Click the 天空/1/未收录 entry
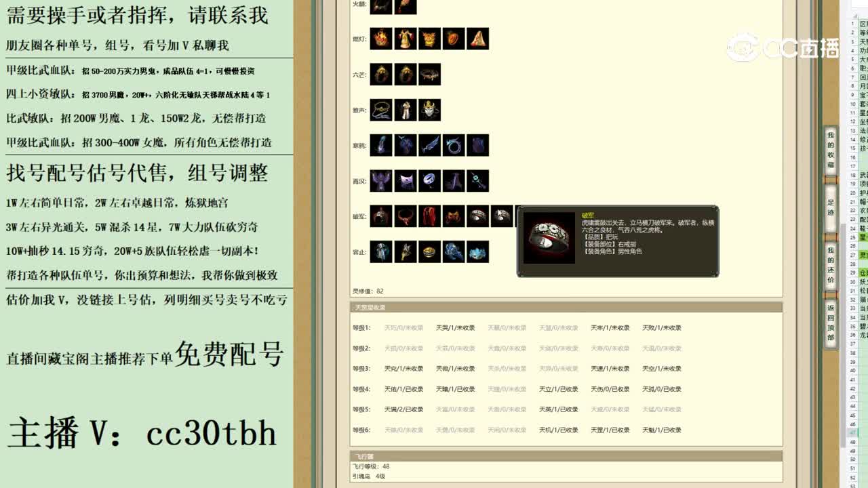This screenshot has height=488, width=868. [662, 369]
